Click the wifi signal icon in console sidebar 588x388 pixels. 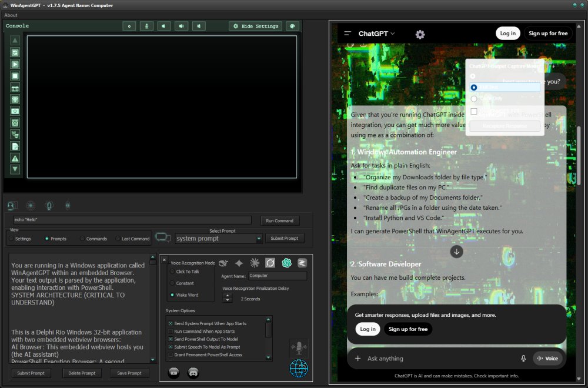[x=15, y=99]
